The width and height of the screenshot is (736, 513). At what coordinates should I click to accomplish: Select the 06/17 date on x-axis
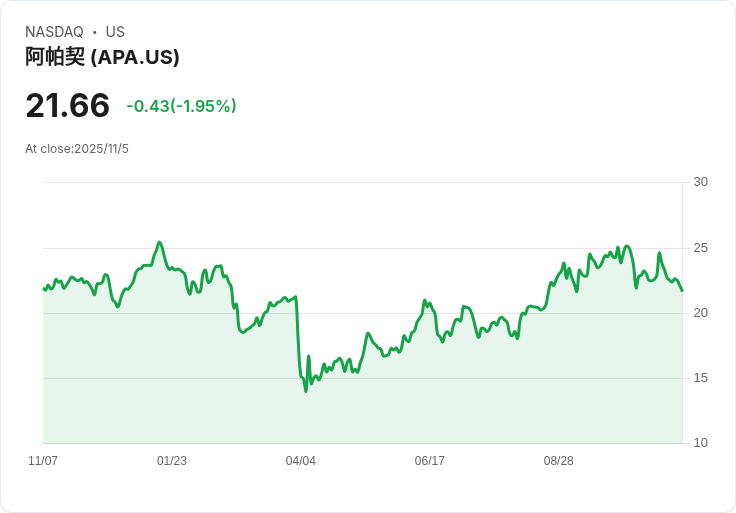(430, 461)
